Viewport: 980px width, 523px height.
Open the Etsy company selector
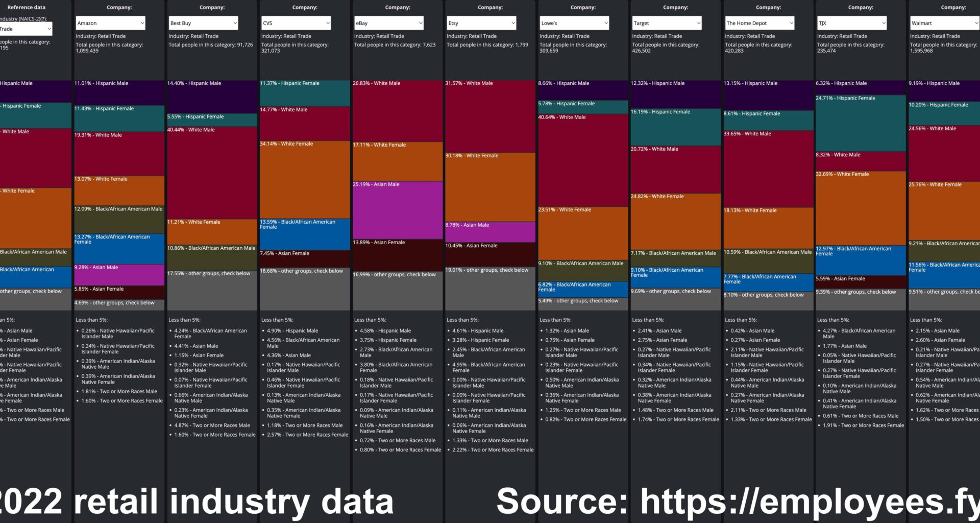481,23
